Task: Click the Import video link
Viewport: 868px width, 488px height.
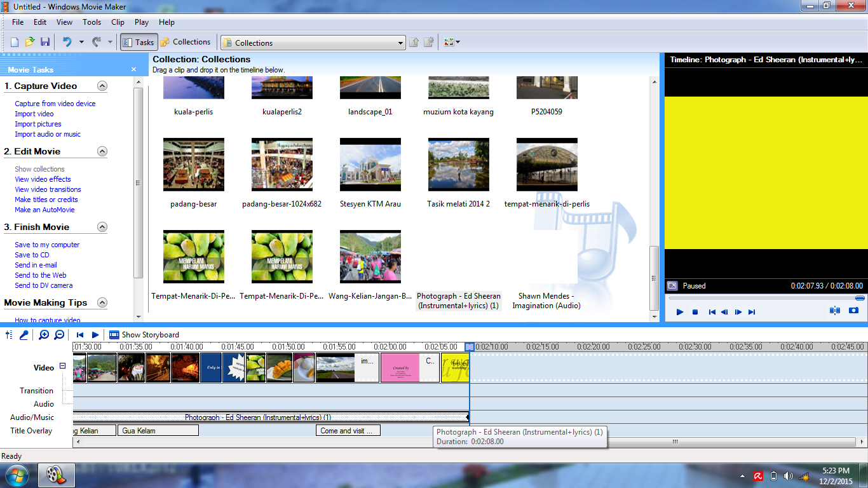Action: pos(34,114)
